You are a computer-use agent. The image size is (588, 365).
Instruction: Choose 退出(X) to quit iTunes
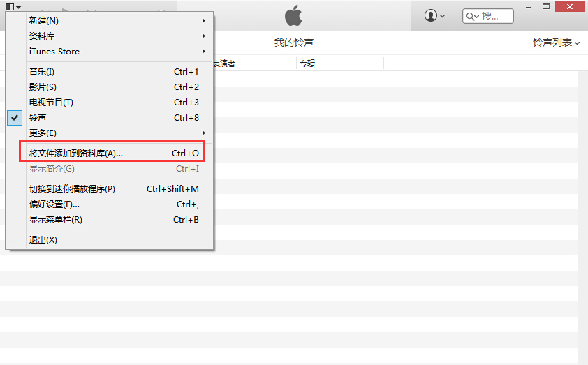[x=117, y=240]
